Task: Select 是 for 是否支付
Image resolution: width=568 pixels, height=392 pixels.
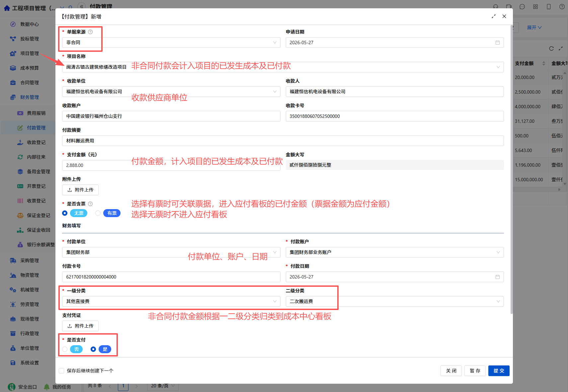Action: (93, 349)
